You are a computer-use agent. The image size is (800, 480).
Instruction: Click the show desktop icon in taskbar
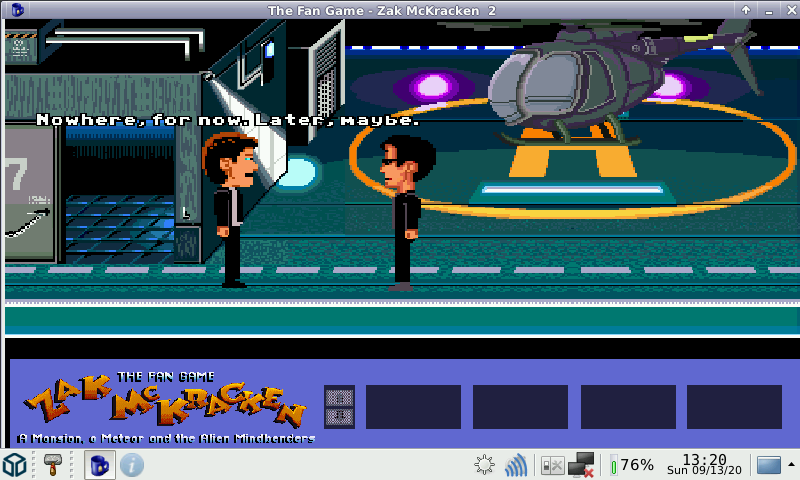click(768, 465)
